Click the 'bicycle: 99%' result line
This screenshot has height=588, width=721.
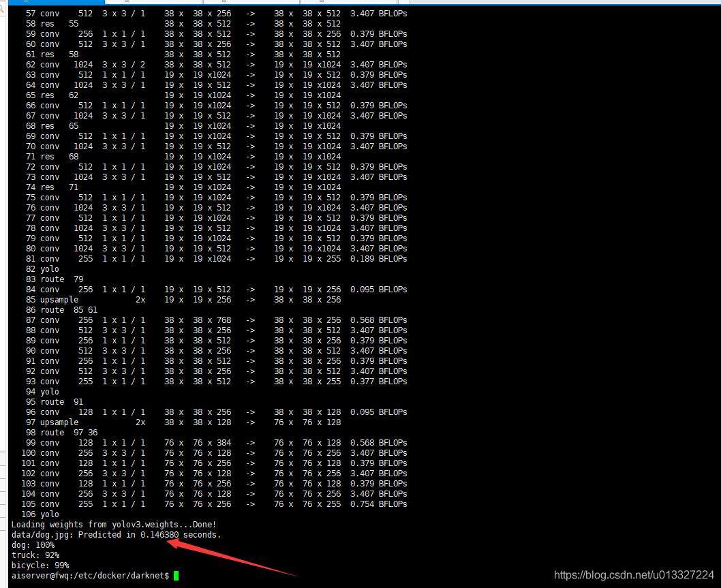pyautogui.click(x=40, y=565)
